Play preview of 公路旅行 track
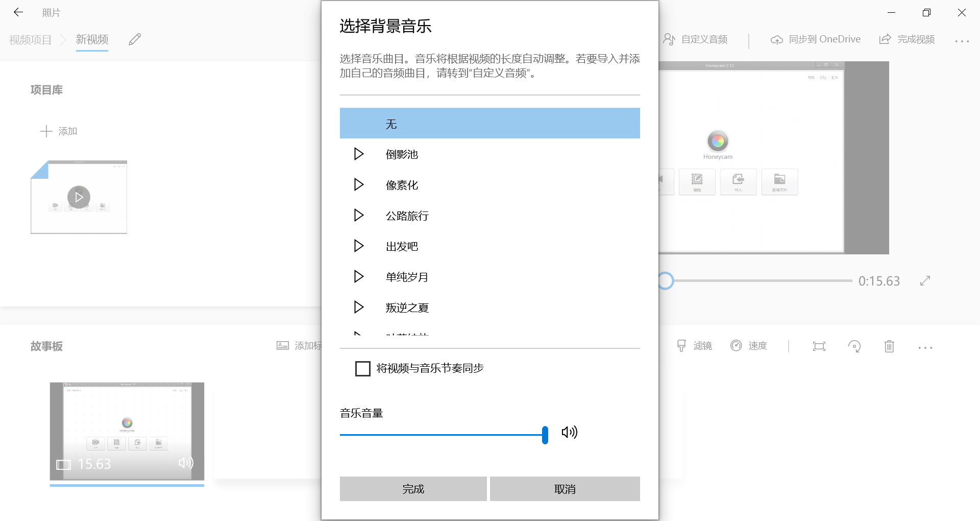Viewport: 980px width, 521px height. coord(359,215)
